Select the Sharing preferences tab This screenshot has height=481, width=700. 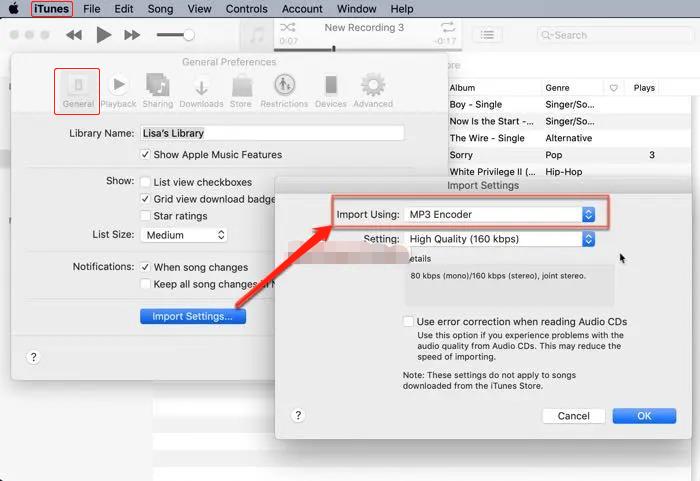point(158,91)
